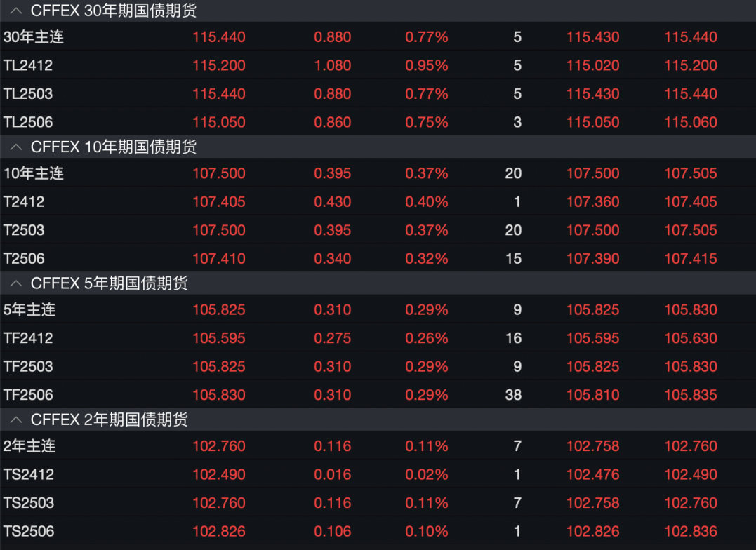756x550 pixels.
Task: Open the TL2412 contract
Action: point(28,65)
